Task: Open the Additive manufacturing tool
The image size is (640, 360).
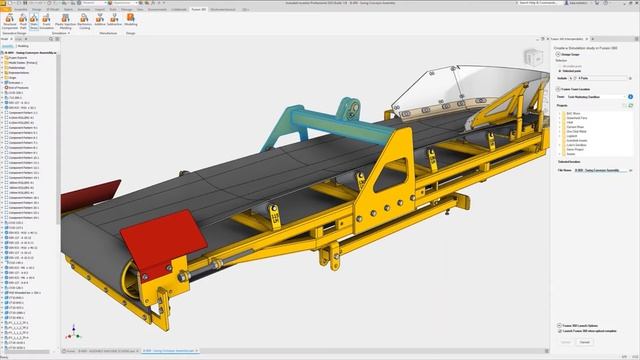Action: pos(100,20)
